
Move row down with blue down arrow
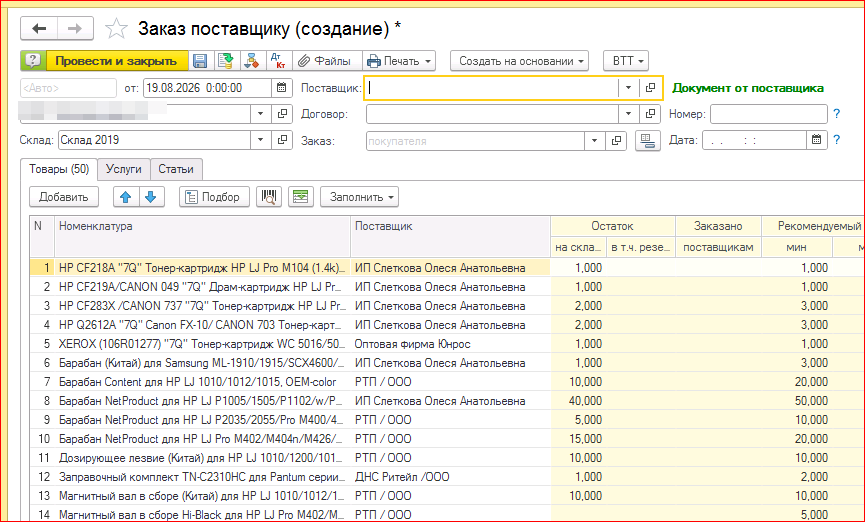tap(151, 197)
